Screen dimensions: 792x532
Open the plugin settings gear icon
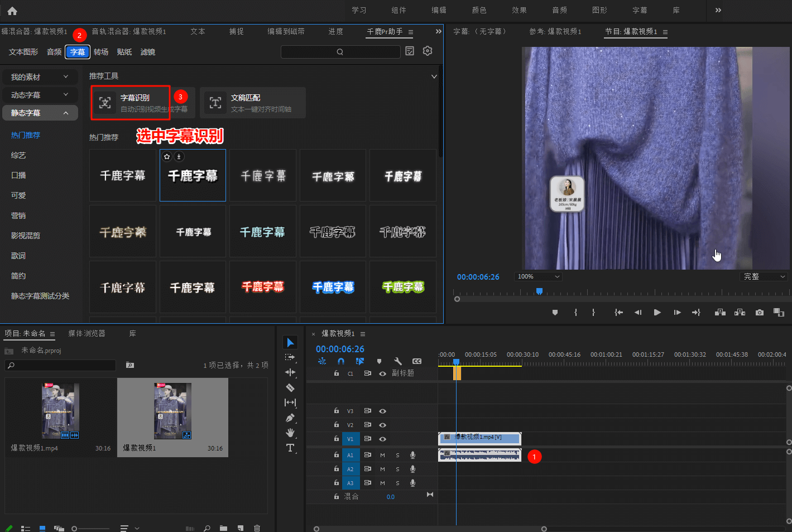428,51
